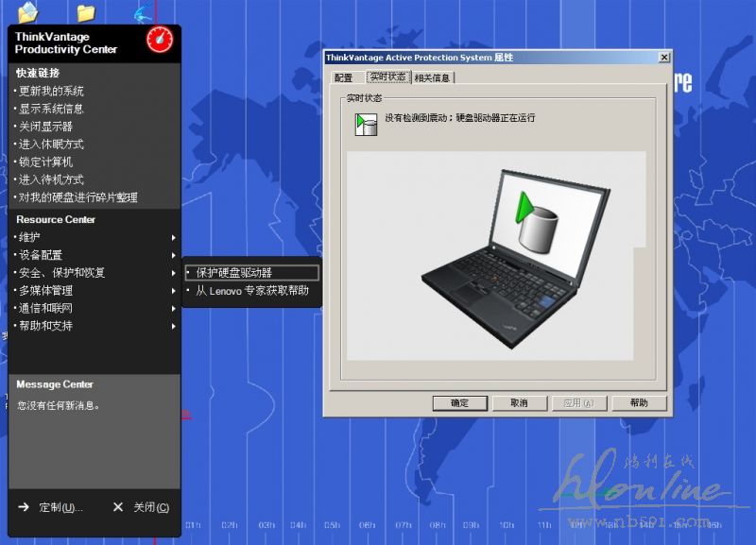Click the blue bird desktop icon
Image resolution: width=756 pixels, height=545 pixels.
tap(144, 12)
